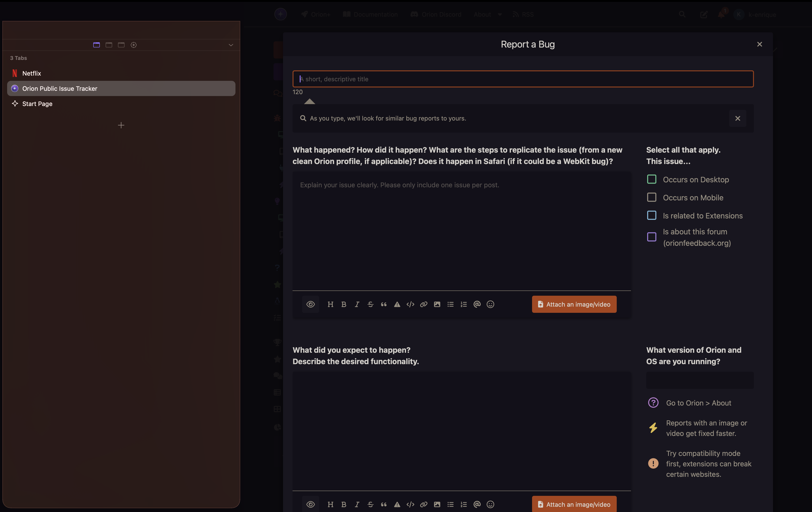Click the mention @ icon in first editor
812x512 pixels.
click(477, 304)
